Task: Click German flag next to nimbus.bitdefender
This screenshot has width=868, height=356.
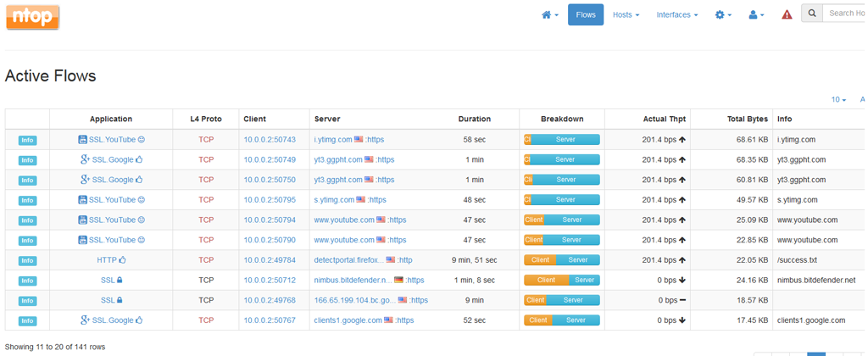Action: tap(398, 281)
